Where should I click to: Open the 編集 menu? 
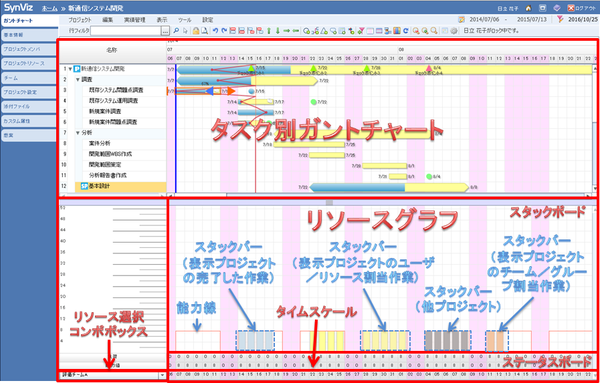[x=108, y=20]
